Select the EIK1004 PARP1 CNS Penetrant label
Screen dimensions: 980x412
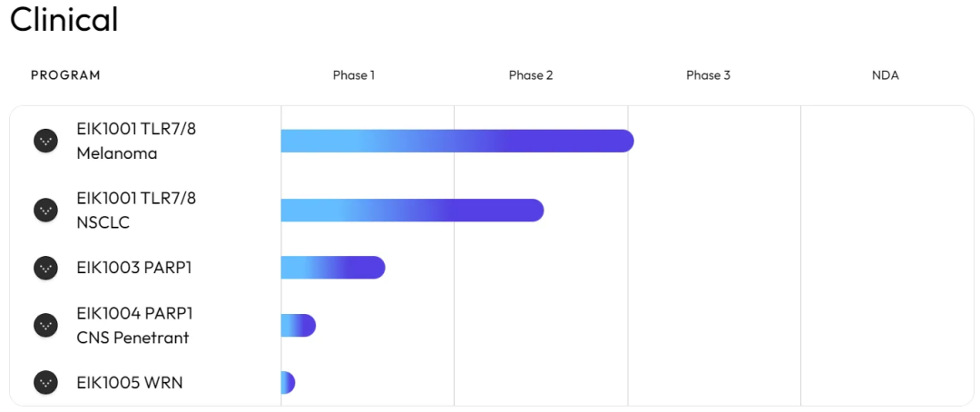click(132, 325)
